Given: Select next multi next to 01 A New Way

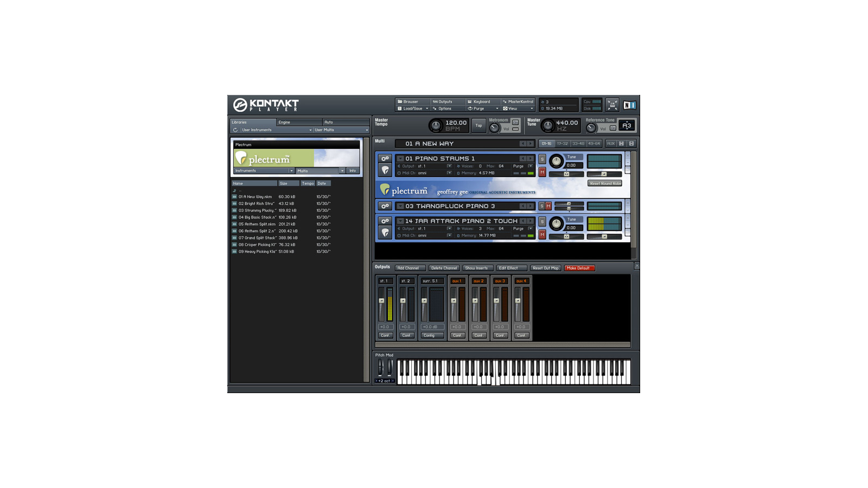Looking at the screenshot, I should pyautogui.click(x=531, y=144).
